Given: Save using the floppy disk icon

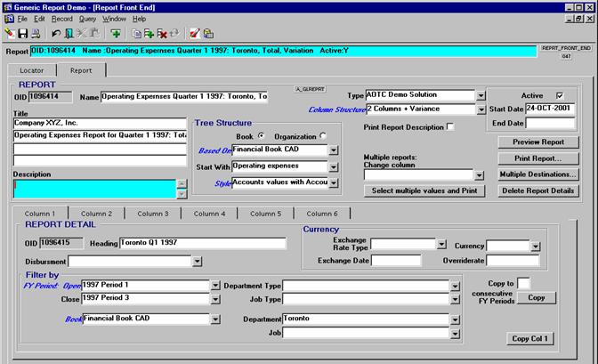Looking at the screenshot, I should point(23,34).
